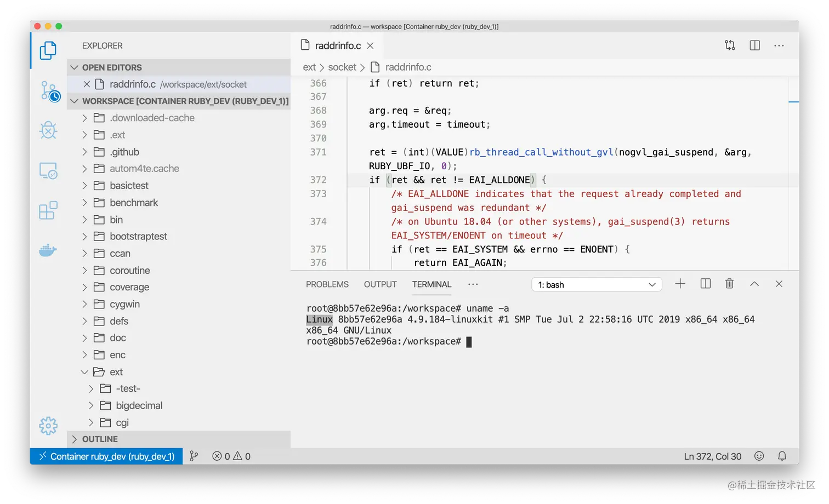
Task: Switch to the Output tab
Action: click(x=381, y=284)
